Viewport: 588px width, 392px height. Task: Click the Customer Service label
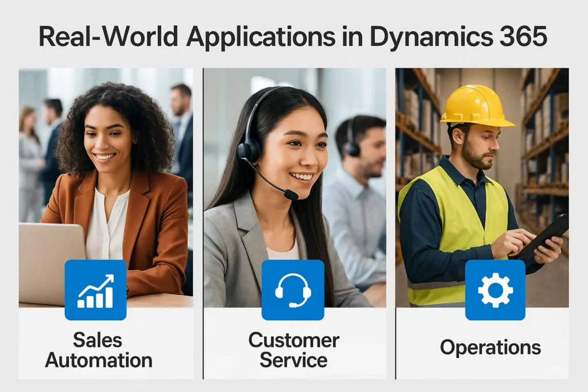point(294,349)
